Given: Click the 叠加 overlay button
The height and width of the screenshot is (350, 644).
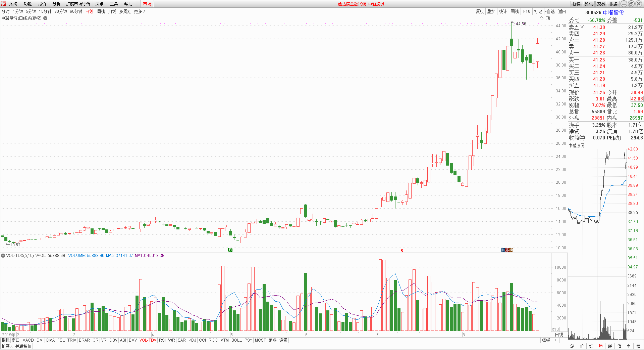Looking at the screenshot, I should pos(491,11).
